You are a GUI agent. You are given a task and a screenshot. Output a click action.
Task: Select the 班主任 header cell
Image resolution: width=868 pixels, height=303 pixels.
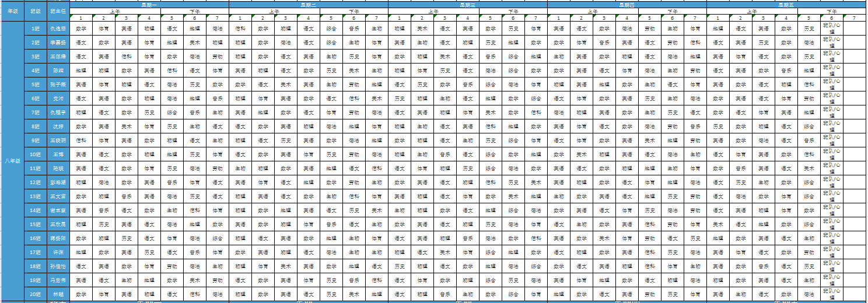pos(58,11)
